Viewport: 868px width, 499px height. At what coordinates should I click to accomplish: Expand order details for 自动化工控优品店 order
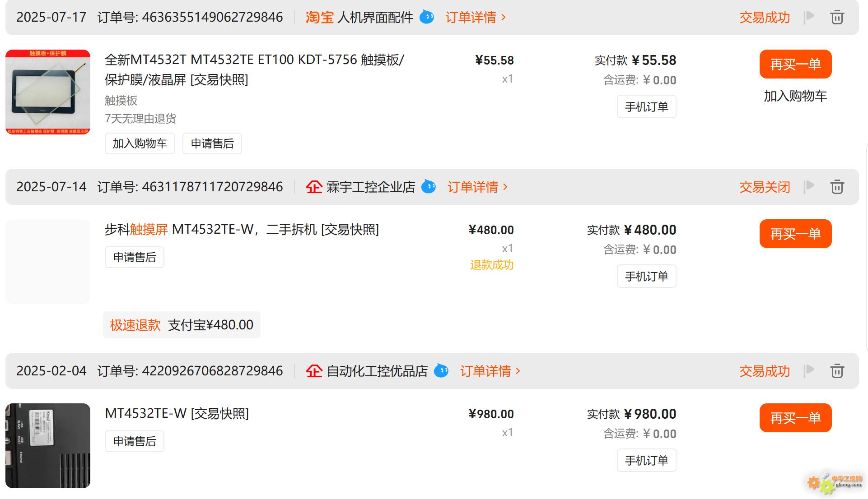point(490,371)
